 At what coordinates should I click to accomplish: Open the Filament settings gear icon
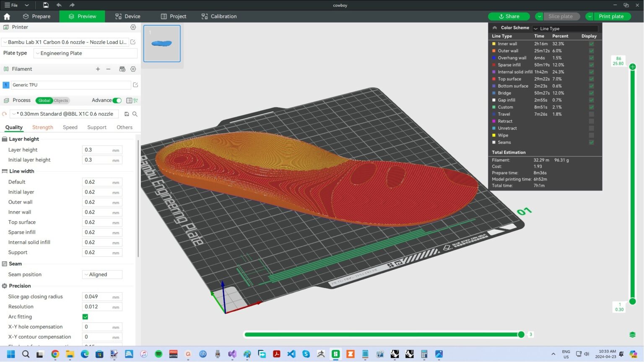pos(133,69)
